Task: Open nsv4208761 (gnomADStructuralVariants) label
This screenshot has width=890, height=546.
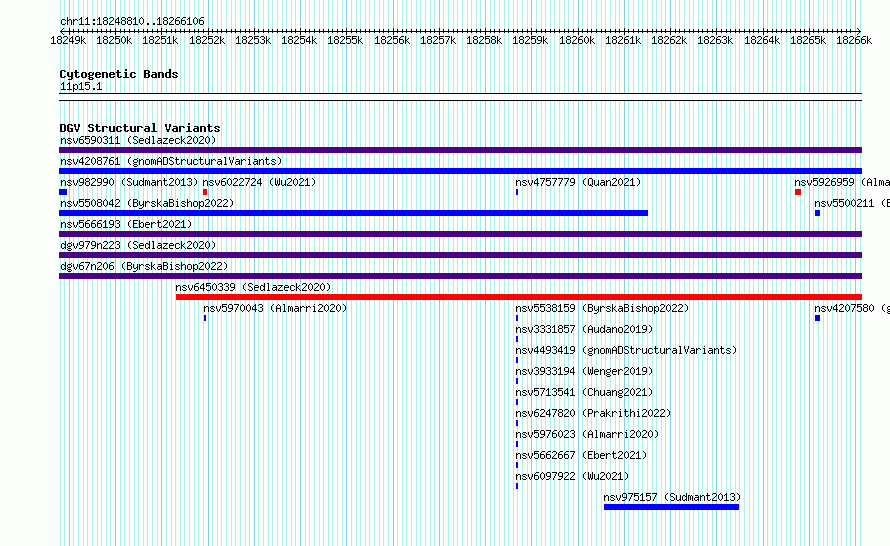Action: point(171,161)
